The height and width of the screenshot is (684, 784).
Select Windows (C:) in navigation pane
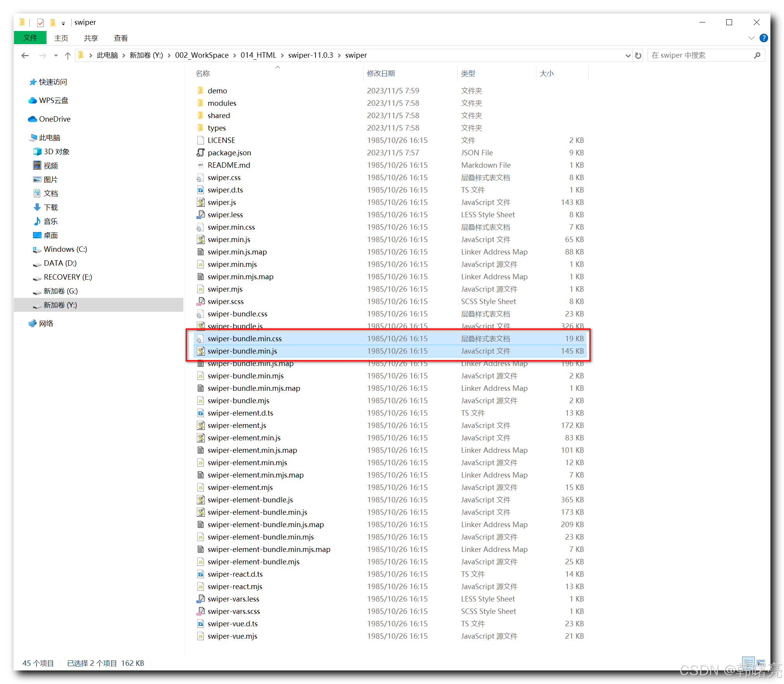click(x=65, y=249)
